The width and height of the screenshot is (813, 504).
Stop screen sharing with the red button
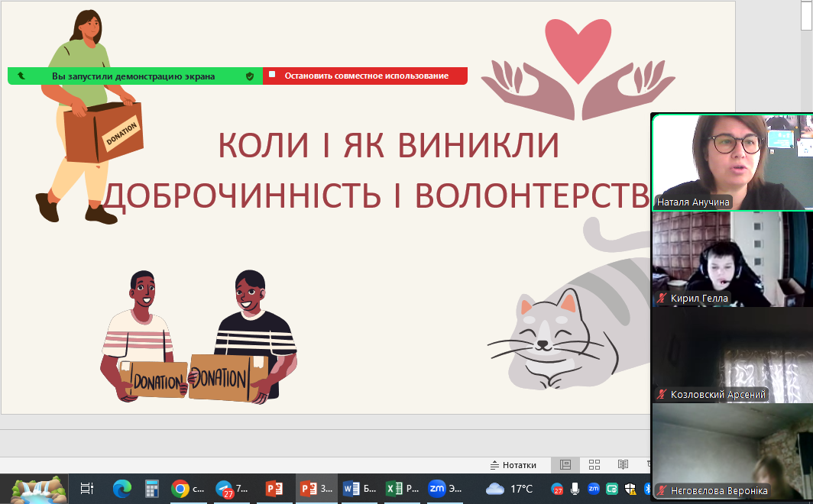(365, 76)
